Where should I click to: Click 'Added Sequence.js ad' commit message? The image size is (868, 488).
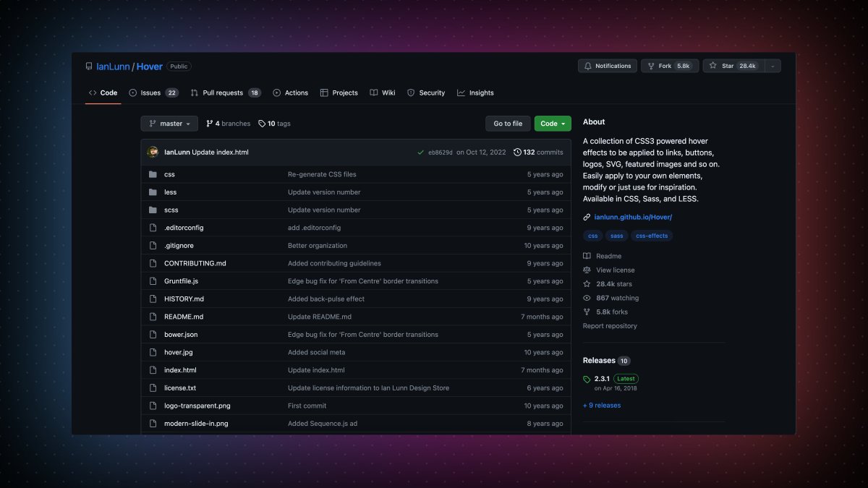tap(323, 424)
